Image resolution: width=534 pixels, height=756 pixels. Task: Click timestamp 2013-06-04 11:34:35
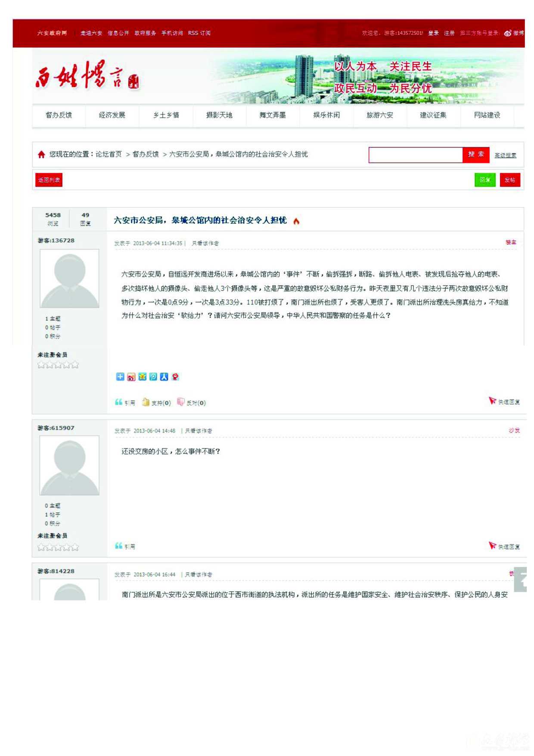(158, 244)
